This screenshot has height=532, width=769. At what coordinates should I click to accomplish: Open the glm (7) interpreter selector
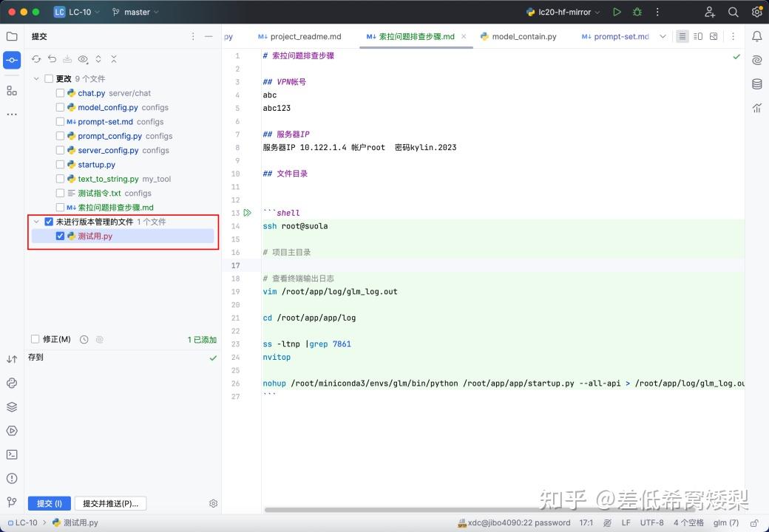[x=726, y=522]
